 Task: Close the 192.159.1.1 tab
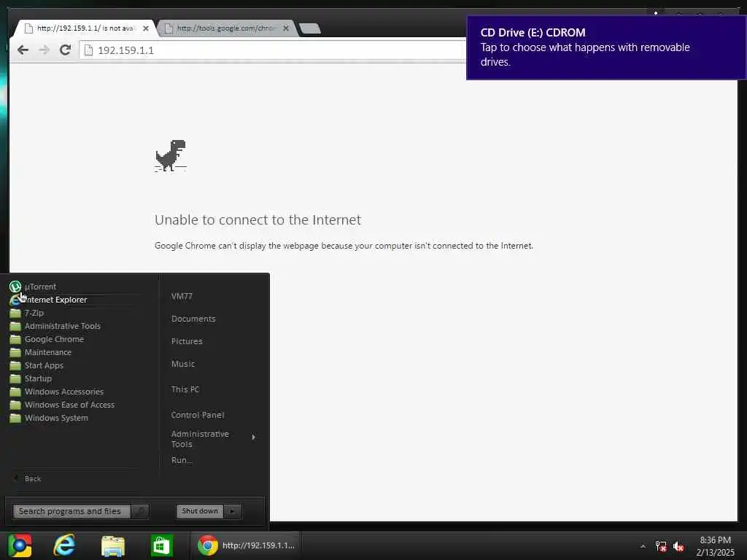click(146, 28)
